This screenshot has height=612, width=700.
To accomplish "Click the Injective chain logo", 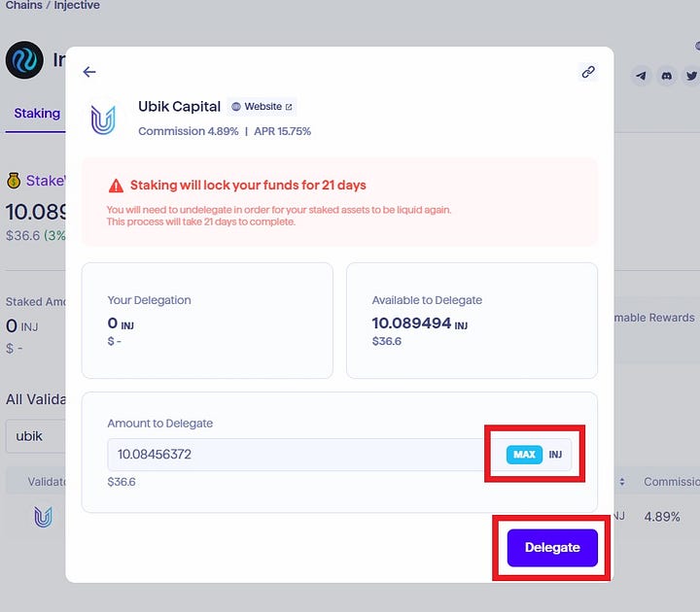I will pyautogui.click(x=24, y=60).
